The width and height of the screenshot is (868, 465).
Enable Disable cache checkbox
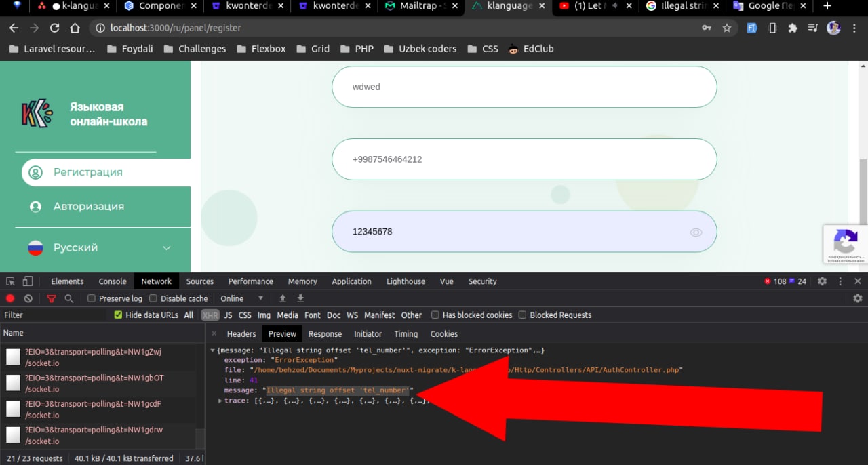tap(153, 298)
